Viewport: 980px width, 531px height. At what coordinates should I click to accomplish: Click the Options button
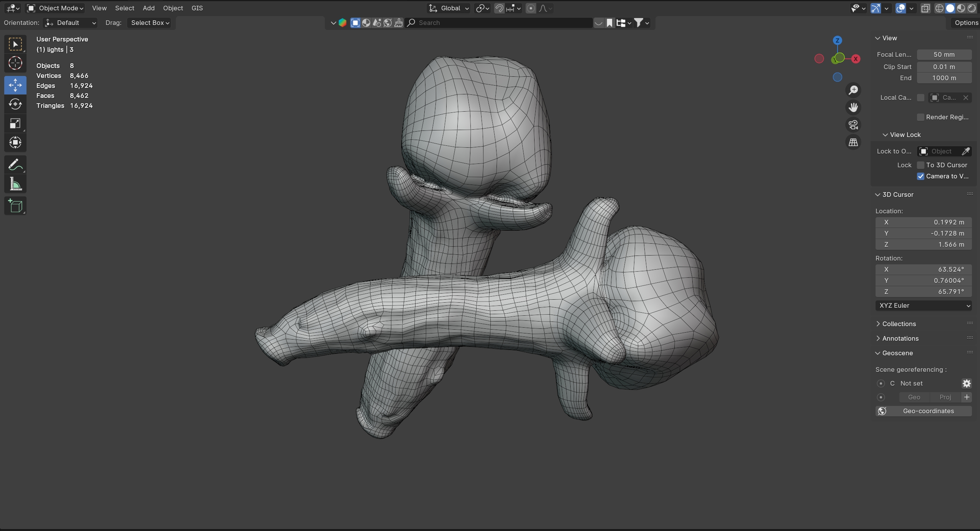click(x=966, y=23)
